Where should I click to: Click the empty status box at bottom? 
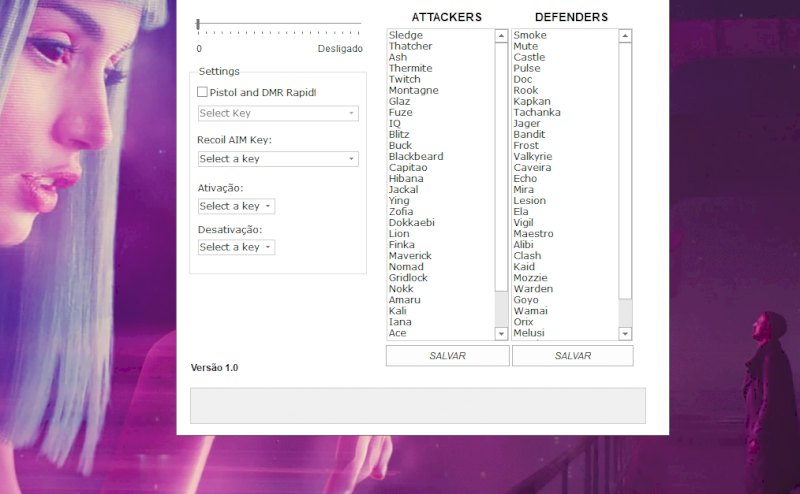click(x=418, y=406)
